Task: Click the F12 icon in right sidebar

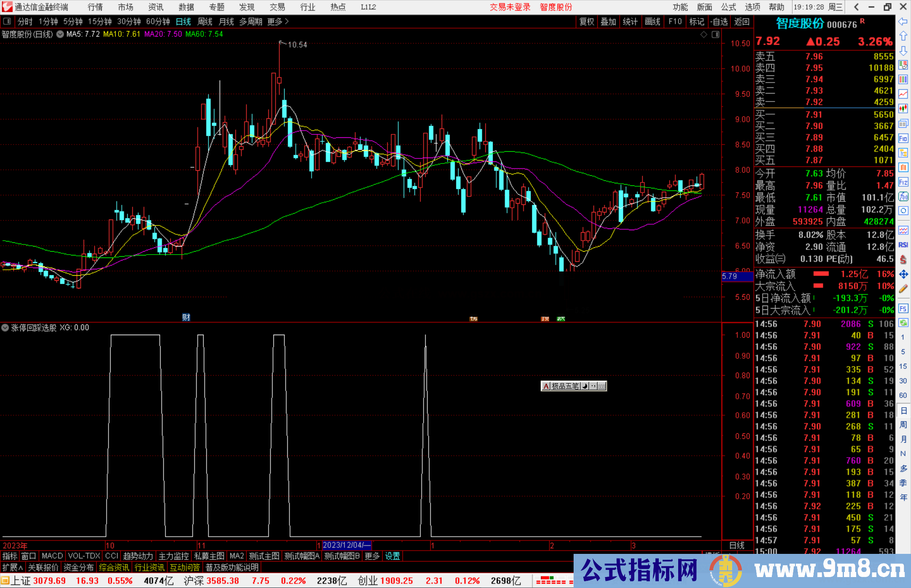Action: (x=903, y=182)
